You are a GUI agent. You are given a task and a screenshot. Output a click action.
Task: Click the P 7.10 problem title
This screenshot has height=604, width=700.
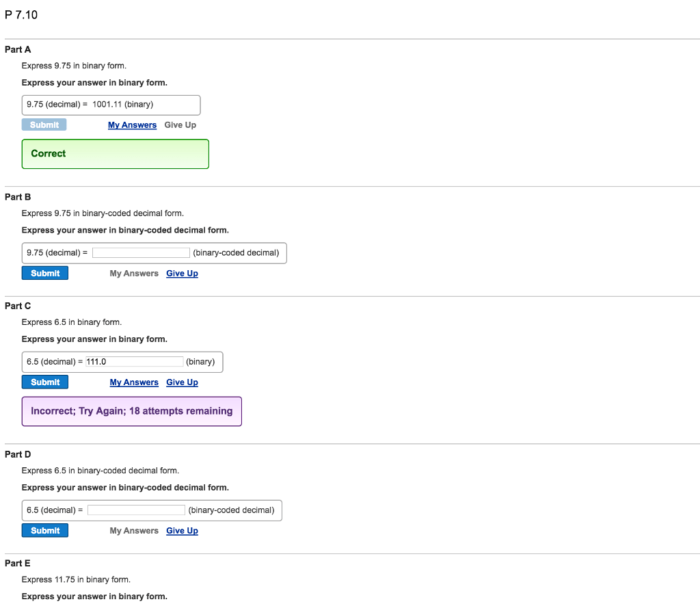pyautogui.click(x=21, y=14)
